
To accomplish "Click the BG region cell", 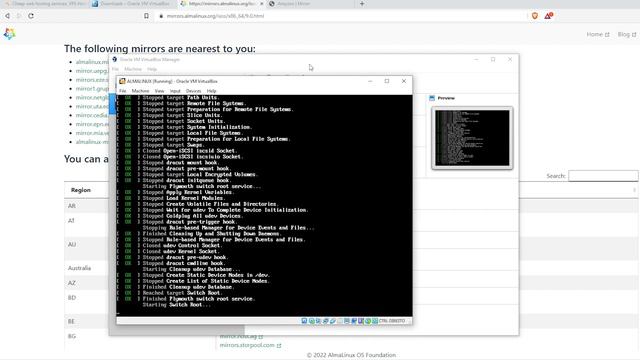I will pos(72,336).
